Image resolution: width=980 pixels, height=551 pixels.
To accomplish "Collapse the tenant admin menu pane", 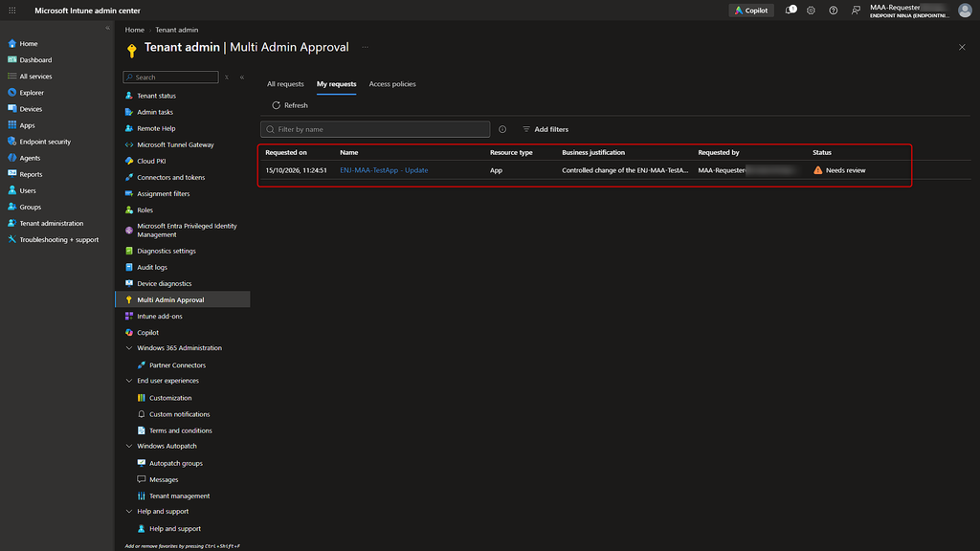I will (242, 77).
